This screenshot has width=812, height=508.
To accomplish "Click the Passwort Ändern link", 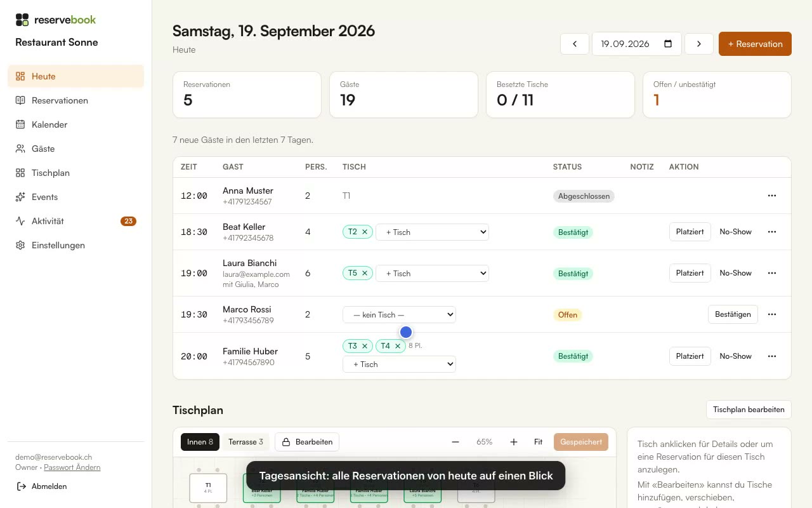I will pos(72,467).
